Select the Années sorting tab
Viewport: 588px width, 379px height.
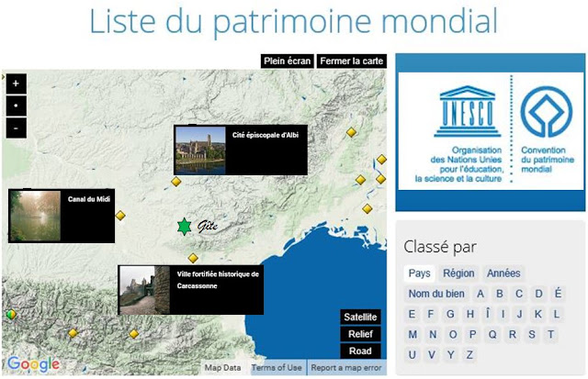503,273
